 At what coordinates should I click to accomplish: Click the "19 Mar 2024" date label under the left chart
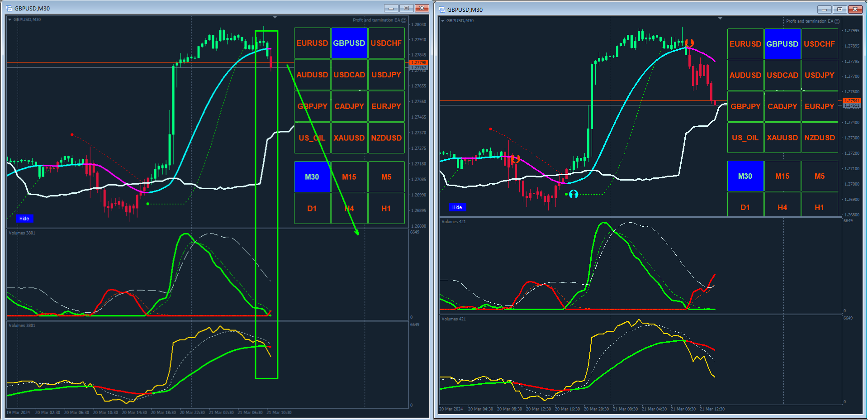[18, 412]
